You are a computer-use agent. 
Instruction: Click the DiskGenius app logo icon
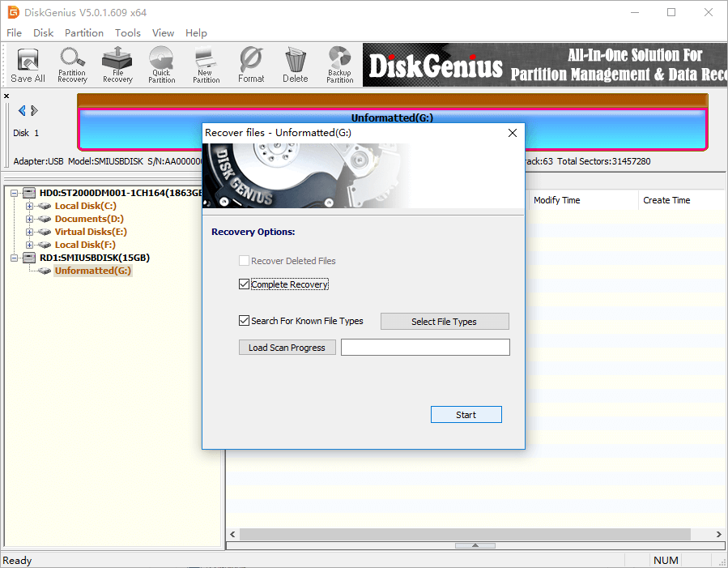tap(14, 12)
